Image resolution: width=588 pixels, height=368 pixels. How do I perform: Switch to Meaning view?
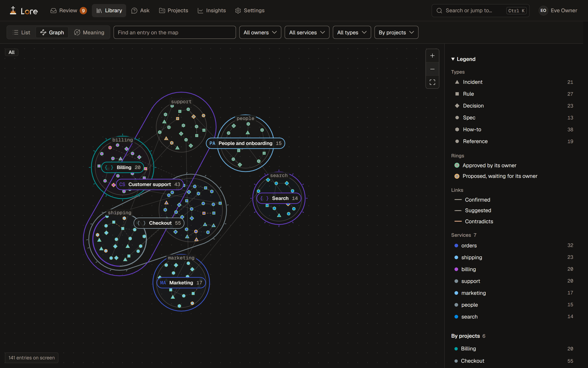coord(89,32)
